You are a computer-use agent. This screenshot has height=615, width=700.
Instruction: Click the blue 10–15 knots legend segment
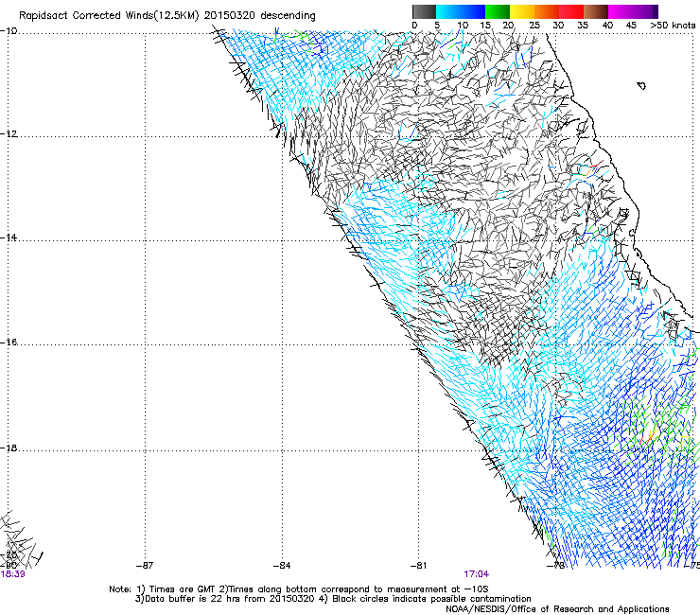(x=473, y=11)
